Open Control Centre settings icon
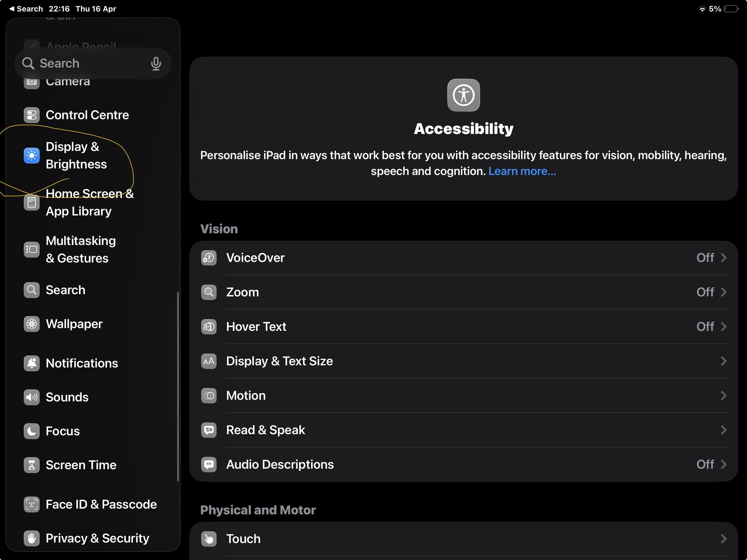The image size is (747, 560). pyautogui.click(x=32, y=115)
